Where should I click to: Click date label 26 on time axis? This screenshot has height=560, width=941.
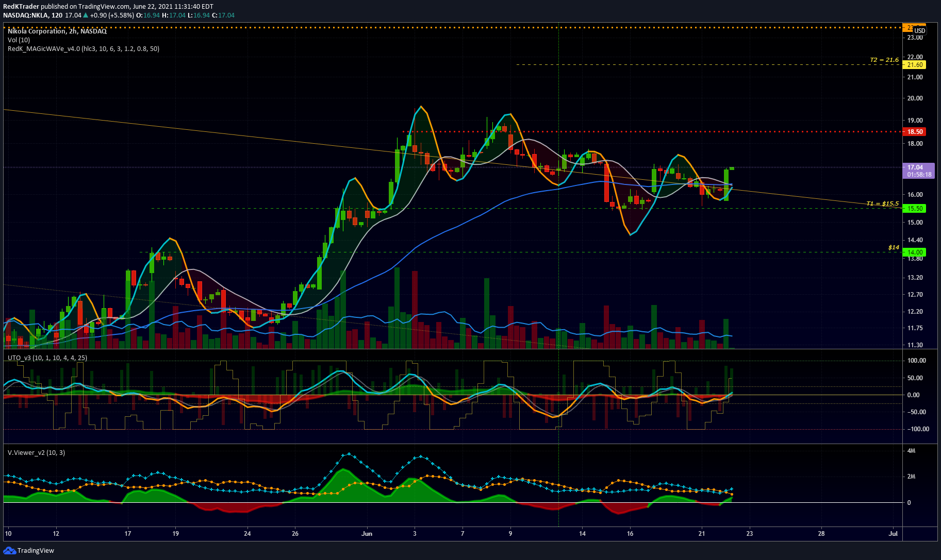[x=295, y=534]
